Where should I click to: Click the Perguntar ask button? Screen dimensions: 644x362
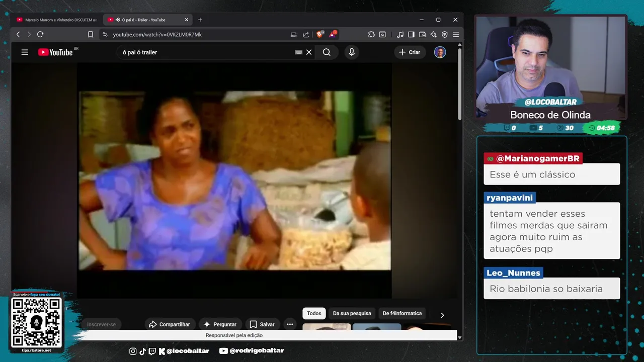click(x=220, y=324)
